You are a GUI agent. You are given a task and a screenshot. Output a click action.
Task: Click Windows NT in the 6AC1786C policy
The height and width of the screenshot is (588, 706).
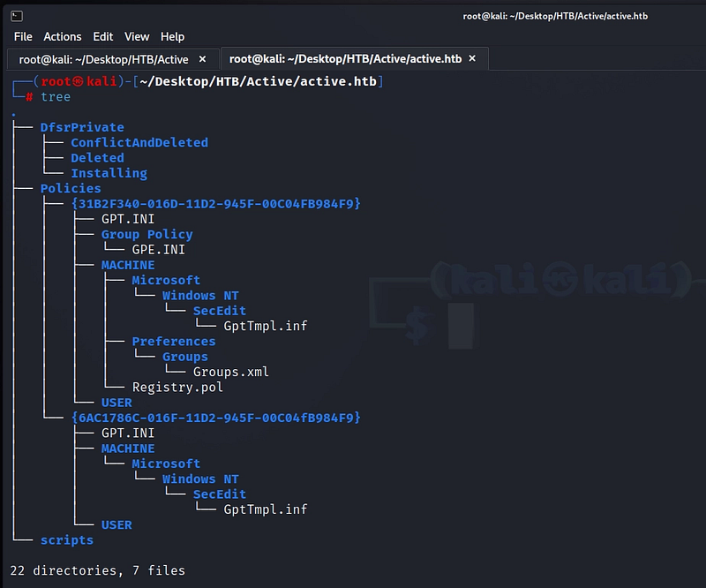200,479
